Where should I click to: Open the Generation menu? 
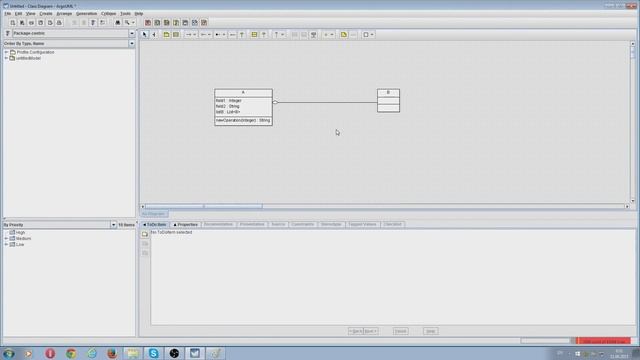point(87,13)
